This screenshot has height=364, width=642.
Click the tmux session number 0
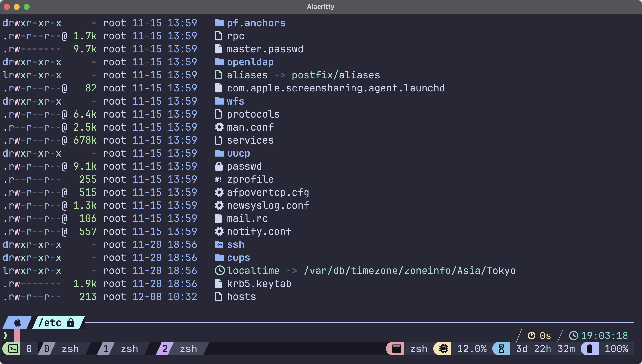tap(29, 349)
